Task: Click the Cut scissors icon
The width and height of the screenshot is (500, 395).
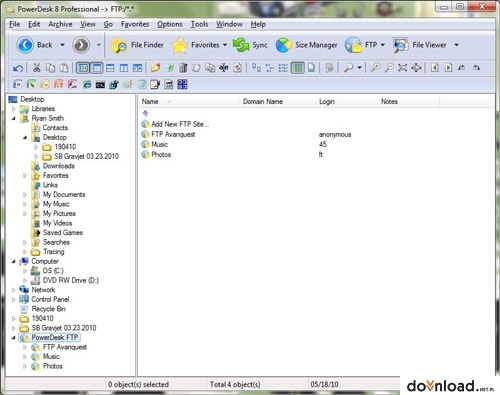Action: click(36, 68)
